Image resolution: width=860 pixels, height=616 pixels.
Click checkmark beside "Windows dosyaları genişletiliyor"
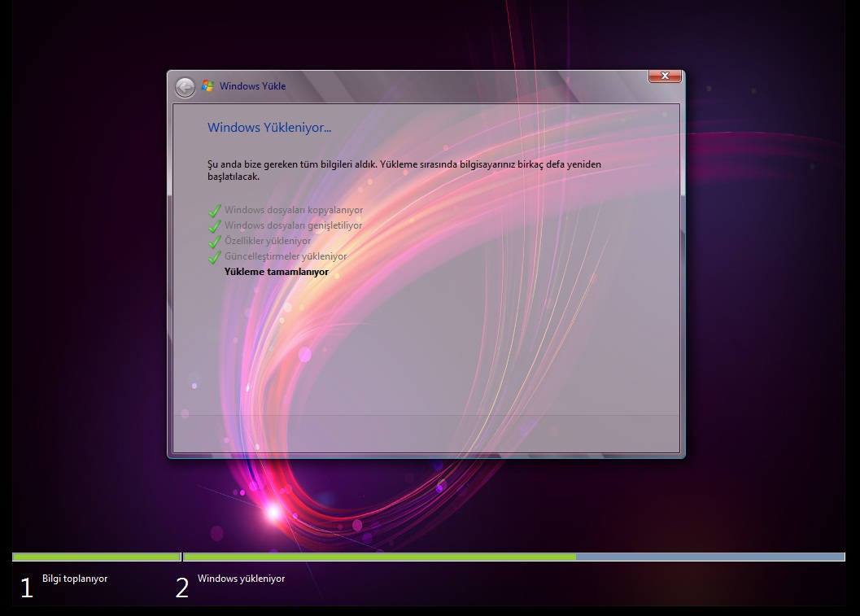215,226
